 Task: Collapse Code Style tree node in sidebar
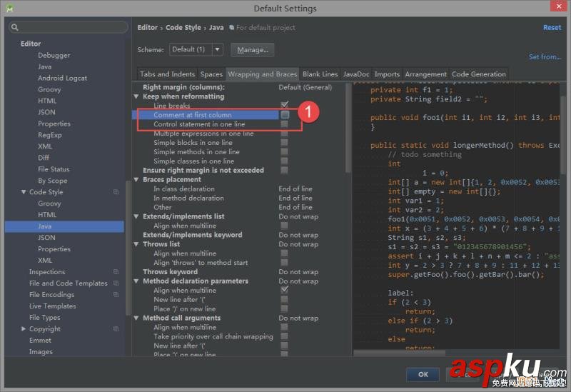pos(24,192)
